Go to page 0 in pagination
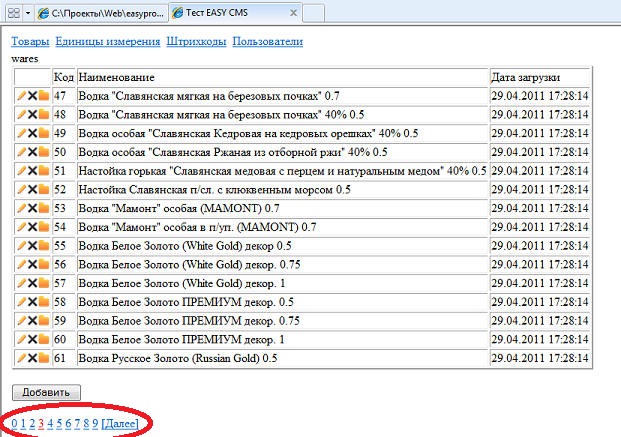Screen dimensions: 621x437 [14, 424]
